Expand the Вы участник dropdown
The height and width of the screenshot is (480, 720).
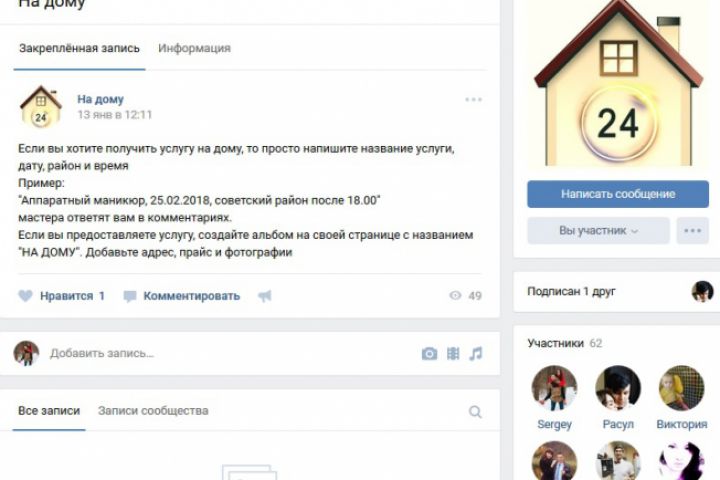[598, 231]
